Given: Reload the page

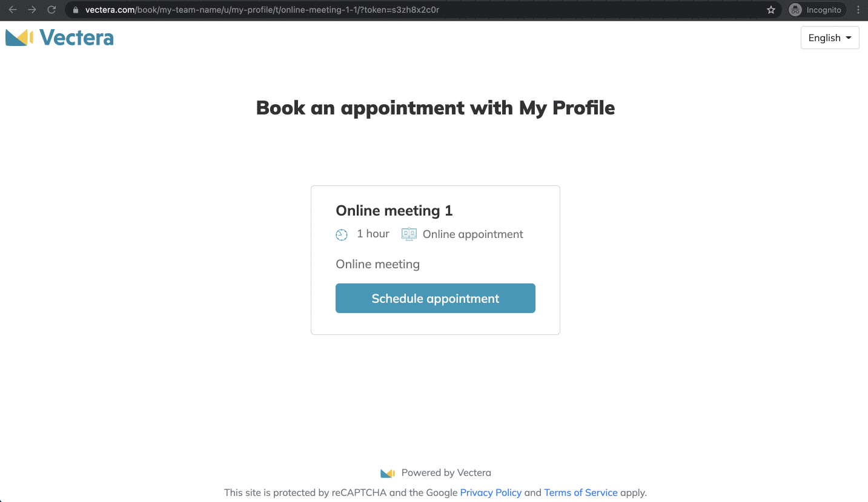Looking at the screenshot, I should (x=51, y=10).
